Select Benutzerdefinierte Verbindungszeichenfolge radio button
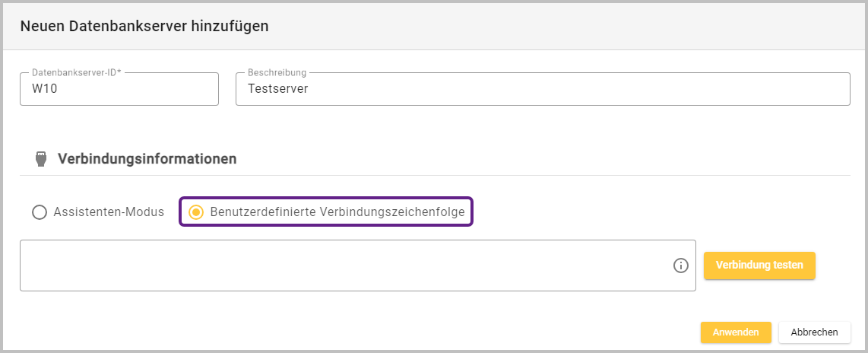This screenshot has height=353, width=868. [x=196, y=212]
